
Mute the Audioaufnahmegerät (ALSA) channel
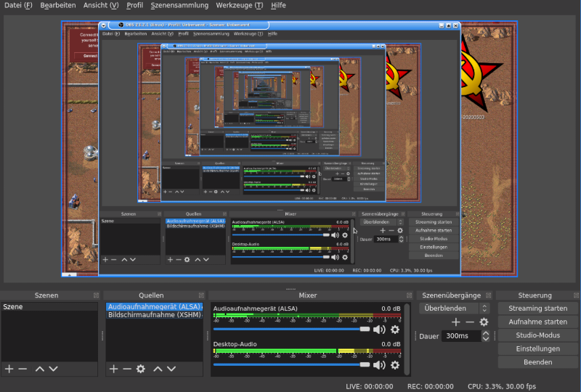379,330
